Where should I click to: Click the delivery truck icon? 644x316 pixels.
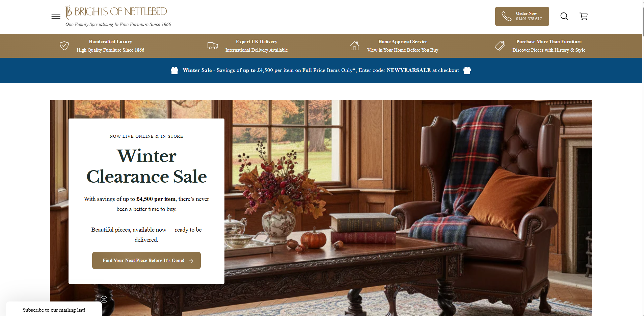point(213,46)
